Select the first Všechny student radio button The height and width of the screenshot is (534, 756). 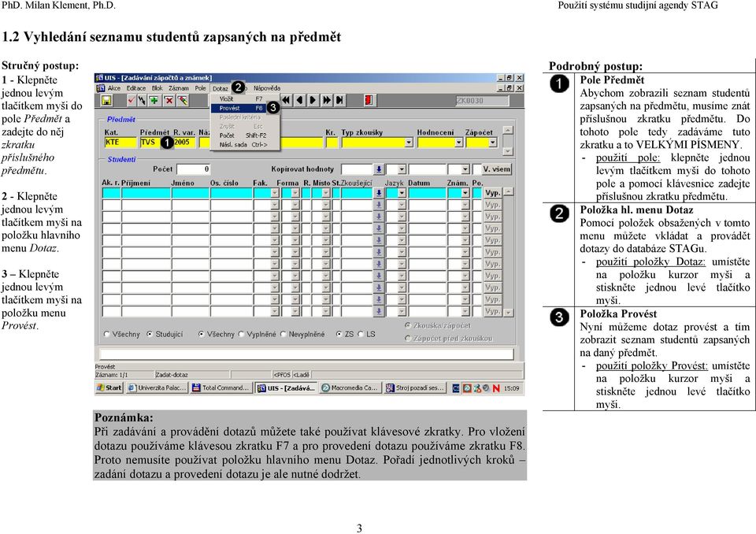coord(107,334)
